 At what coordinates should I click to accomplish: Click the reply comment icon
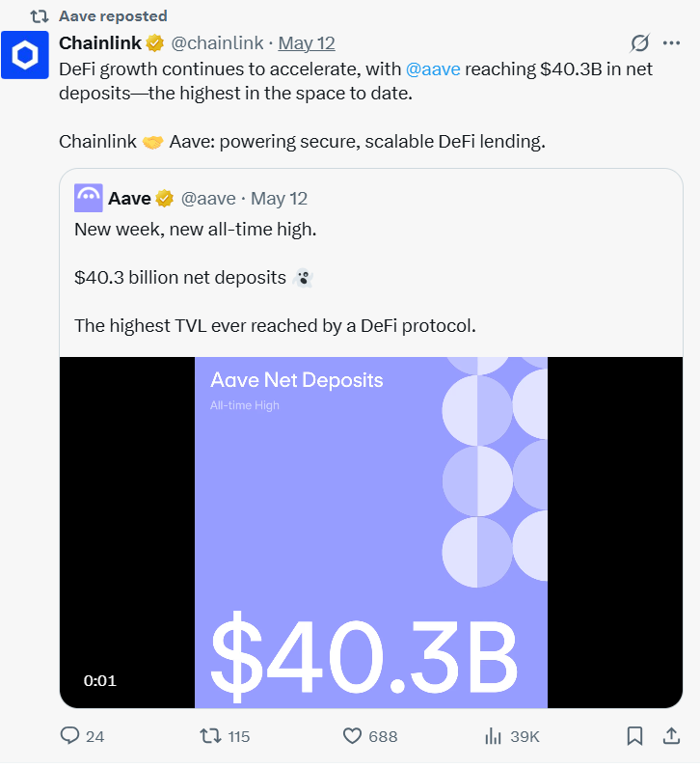tap(70, 736)
